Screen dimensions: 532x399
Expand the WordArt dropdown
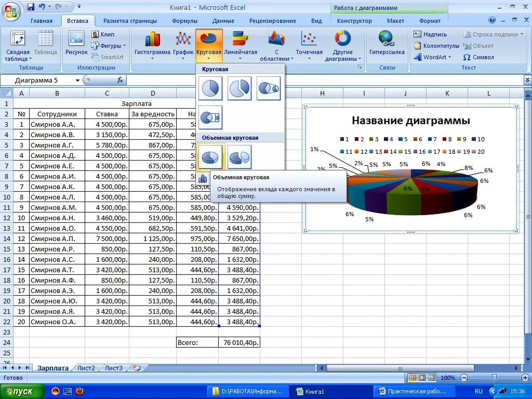click(x=449, y=57)
